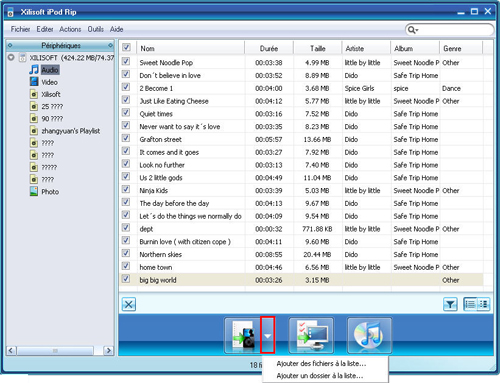Click the XILISOFT iPod device icon
Viewport: 500px width, 383px height.
point(22,58)
